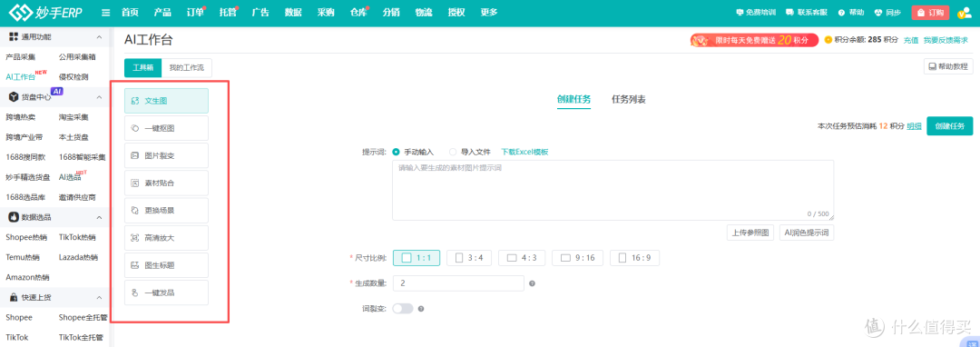Click the 货盘中心 box icon in sidebar
The width and height of the screenshot is (980, 347).
(x=13, y=97)
